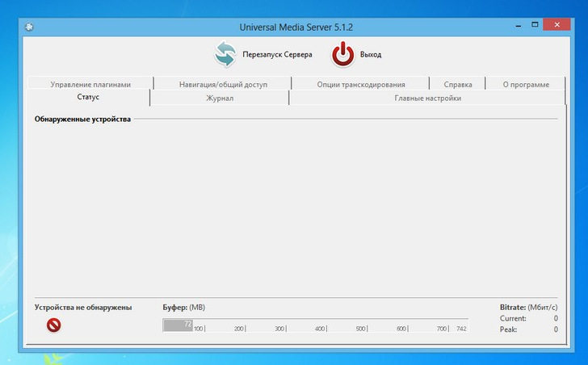Select the Статус tab

tap(88, 97)
